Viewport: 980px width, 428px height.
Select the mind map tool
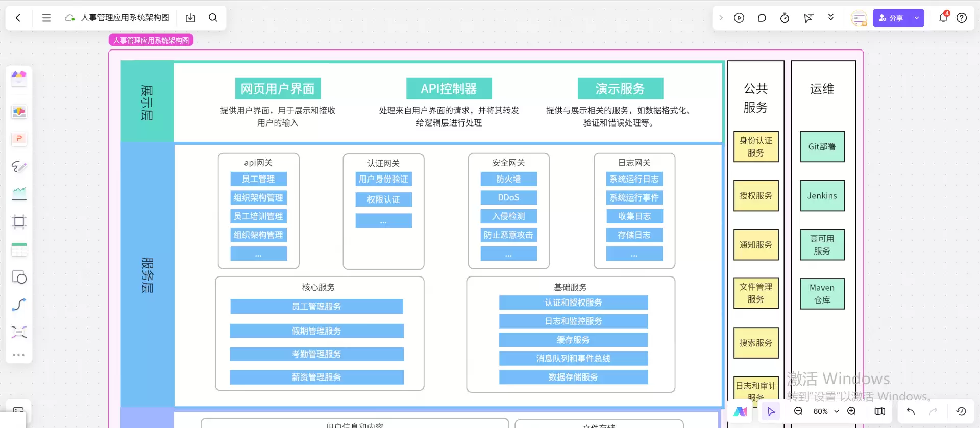point(19,332)
